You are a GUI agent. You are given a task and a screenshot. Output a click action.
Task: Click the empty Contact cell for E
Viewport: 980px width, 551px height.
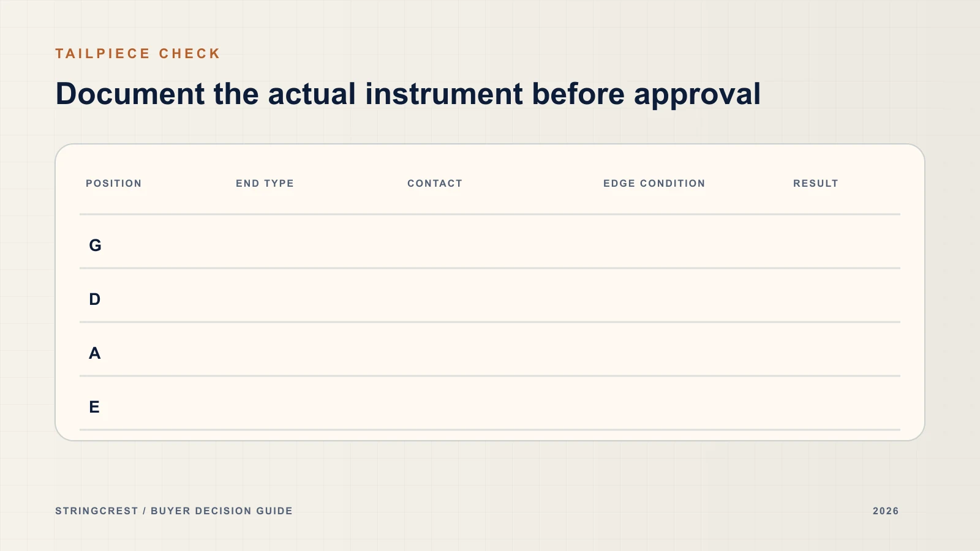[x=499, y=403]
